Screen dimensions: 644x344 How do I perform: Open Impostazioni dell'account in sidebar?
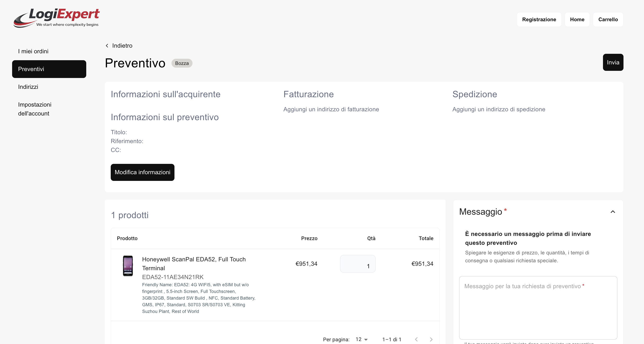[49, 109]
